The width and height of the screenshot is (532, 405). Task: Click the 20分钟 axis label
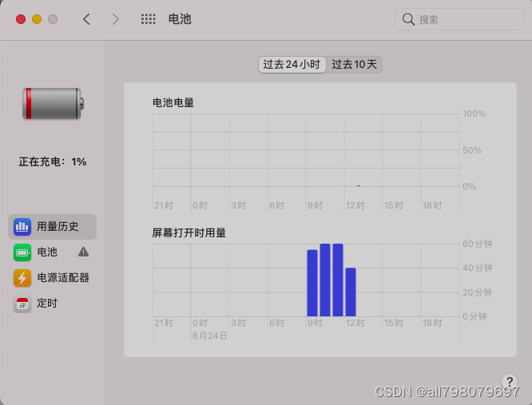478,292
